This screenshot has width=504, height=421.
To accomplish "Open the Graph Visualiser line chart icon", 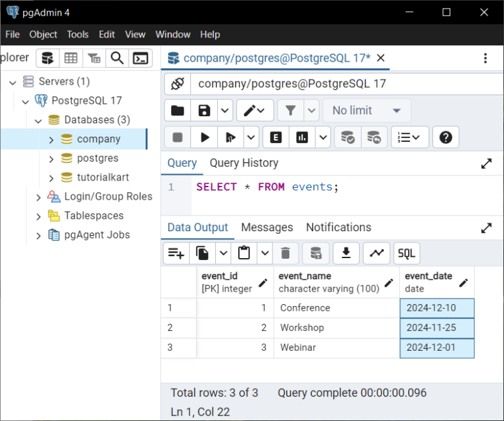I will 377,253.
